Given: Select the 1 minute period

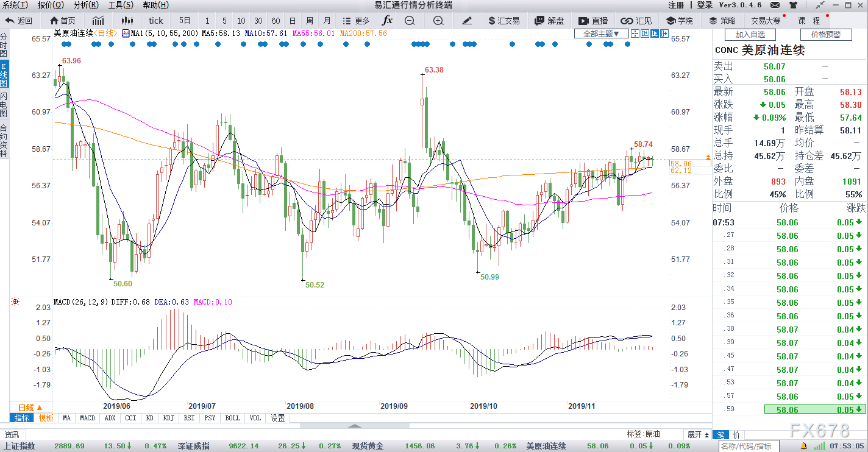Looking at the screenshot, I should [x=207, y=21].
